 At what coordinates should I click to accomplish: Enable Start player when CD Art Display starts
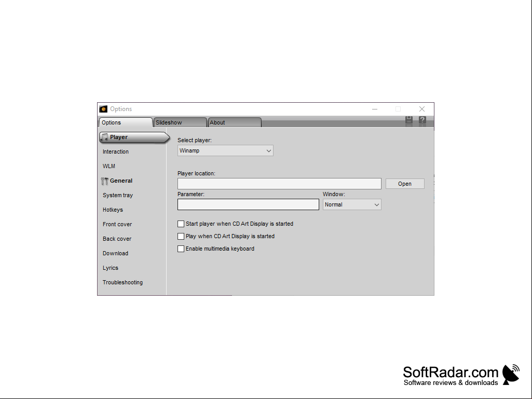click(x=181, y=224)
